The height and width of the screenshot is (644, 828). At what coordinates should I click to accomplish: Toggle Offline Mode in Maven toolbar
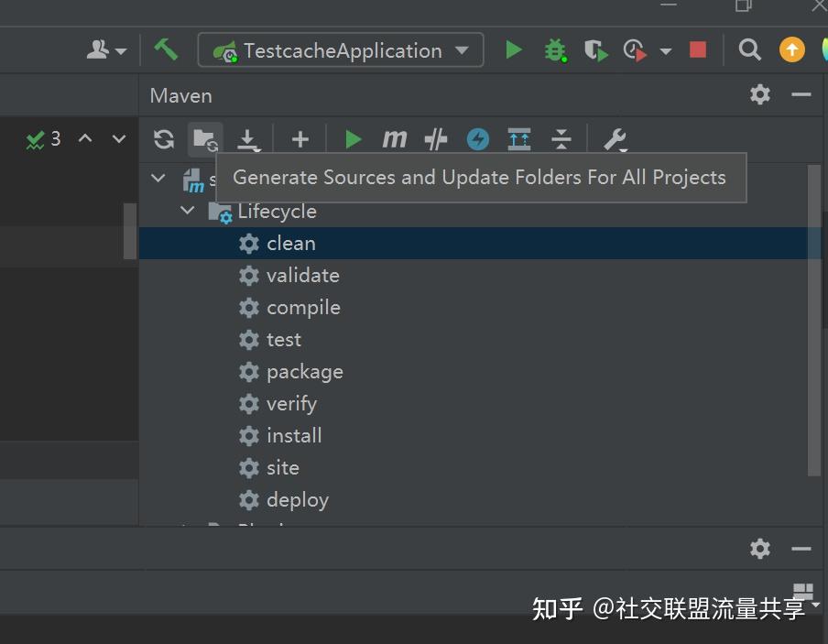click(436, 139)
